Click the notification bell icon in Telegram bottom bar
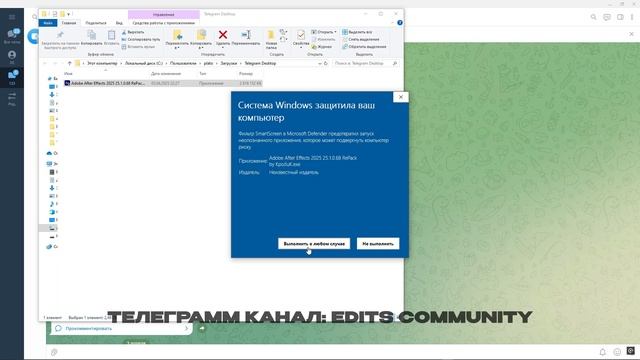640x360 pixels. click(x=602, y=351)
